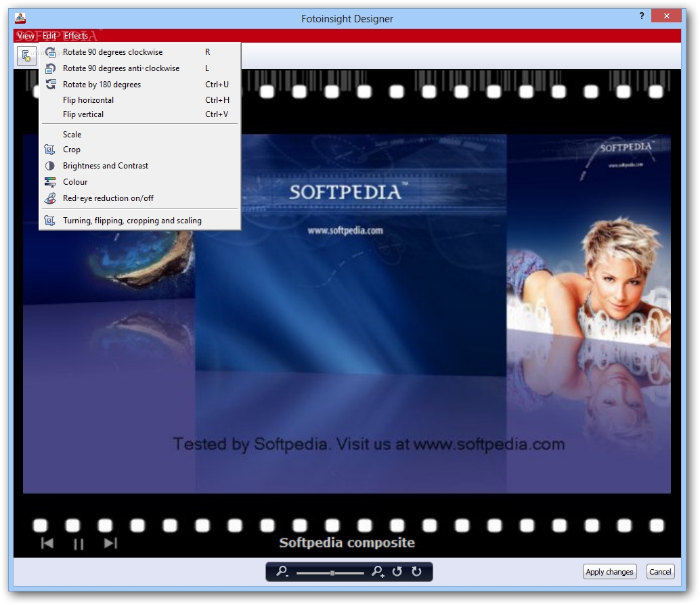Image resolution: width=700 pixels, height=605 pixels.
Task: Choose Rotate 90 degrees clockwise
Action: 140,52
